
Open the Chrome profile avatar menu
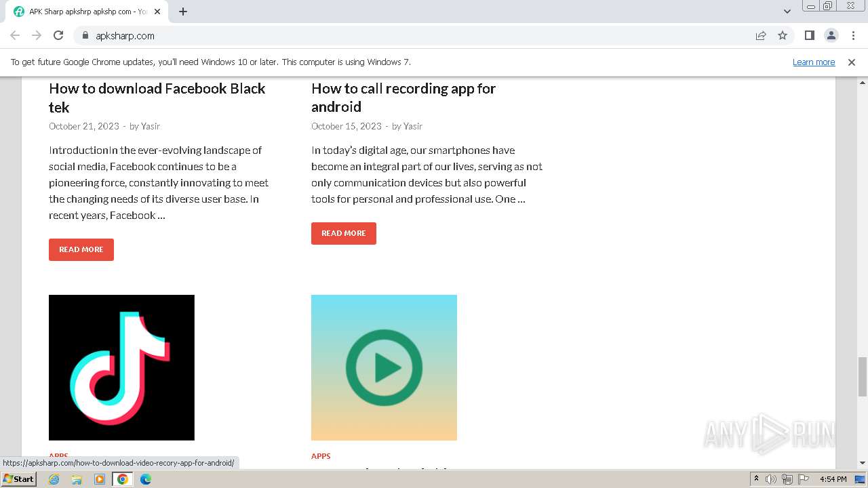pos(831,35)
